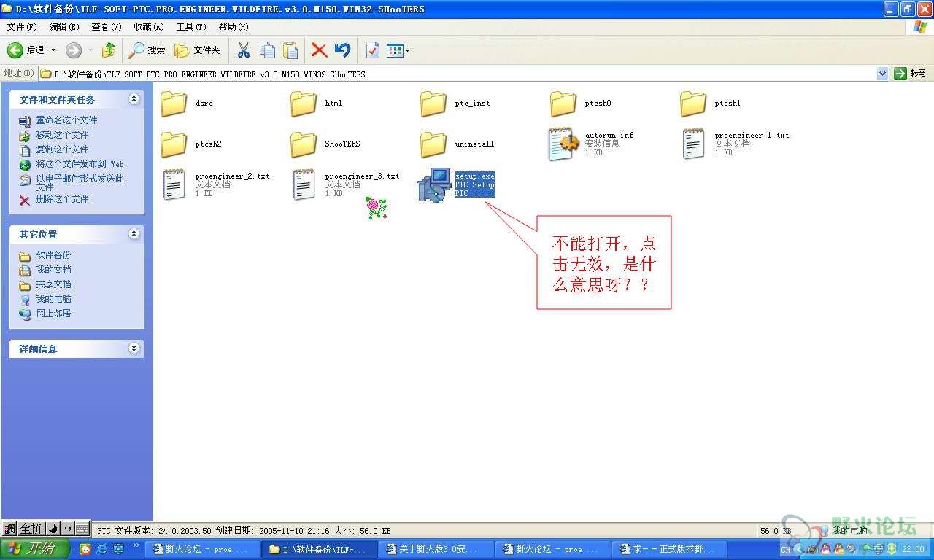Screen dimensions: 934x560
Task: Delete the selection with the red X
Action: pyautogui.click(x=319, y=50)
